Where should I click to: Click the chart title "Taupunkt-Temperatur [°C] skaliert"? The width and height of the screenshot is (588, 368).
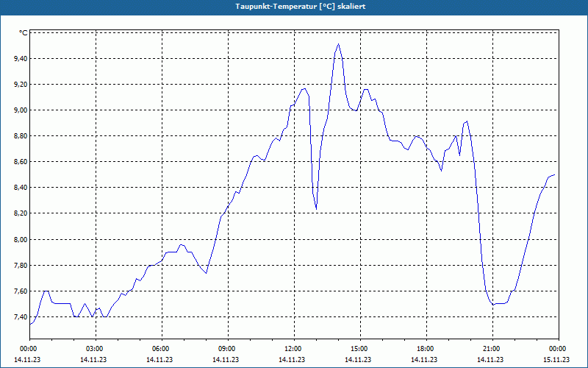[x=301, y=7]
